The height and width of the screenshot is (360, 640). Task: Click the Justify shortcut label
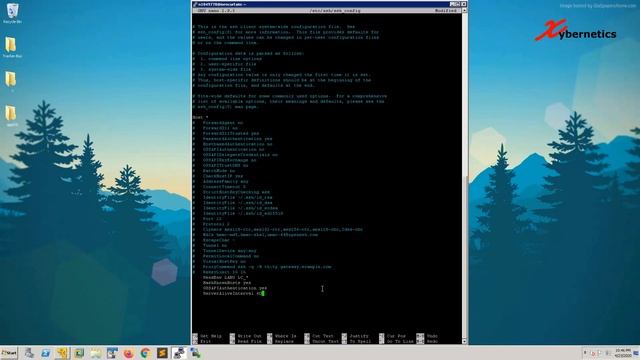[x=359, y=336]
